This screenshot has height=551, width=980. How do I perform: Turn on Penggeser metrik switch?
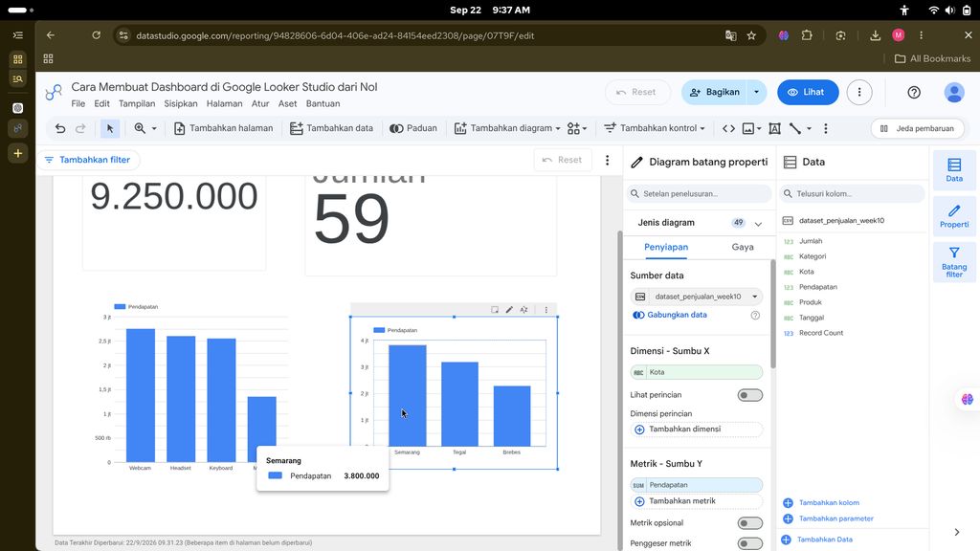pyautogui.click(x=750, y=543)
